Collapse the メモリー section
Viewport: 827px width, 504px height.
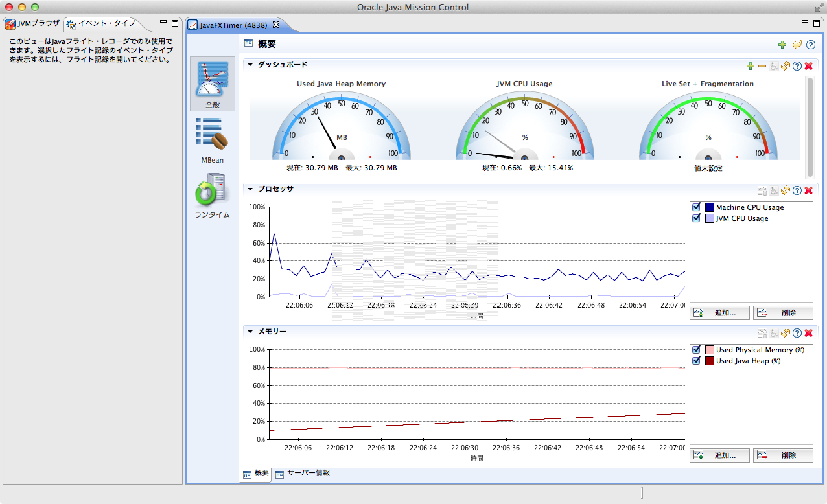pyautogui.click(x=250, y=332)
